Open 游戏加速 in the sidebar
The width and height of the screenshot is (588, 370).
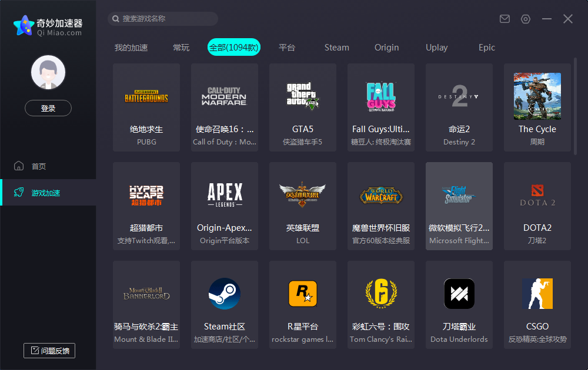point(46,193)
